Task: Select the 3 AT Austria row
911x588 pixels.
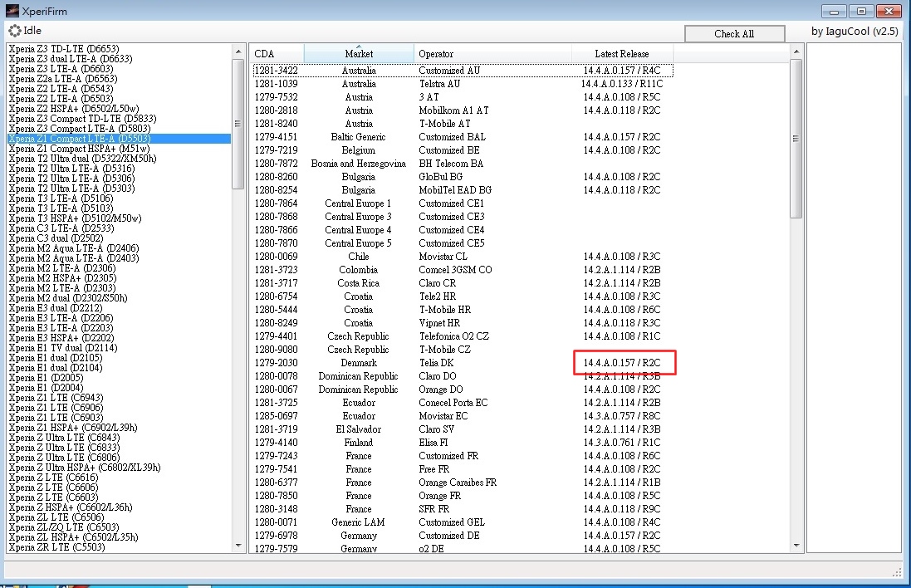Action: [463, 97]
